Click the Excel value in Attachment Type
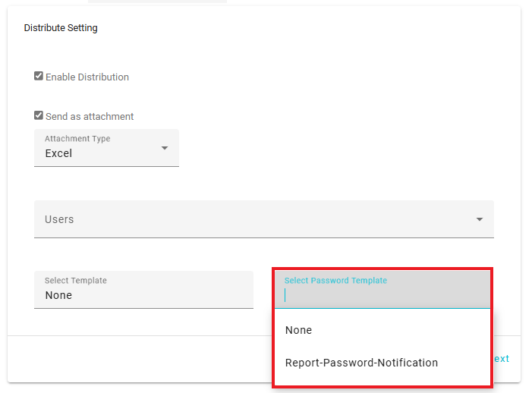 (x=58, y=153)
